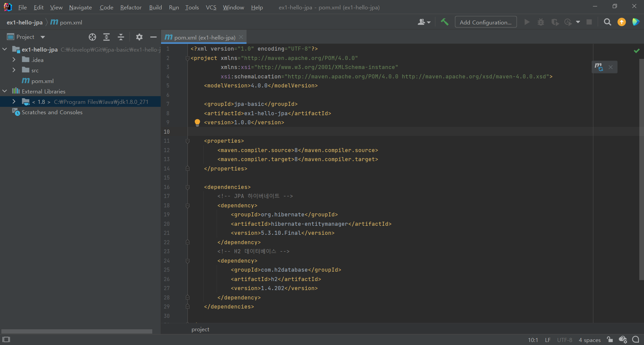The width and height of the screenshot is (644, 345).
Task: Dismiss the Maven reload floating notification
Action: click(x=610, y=67)
